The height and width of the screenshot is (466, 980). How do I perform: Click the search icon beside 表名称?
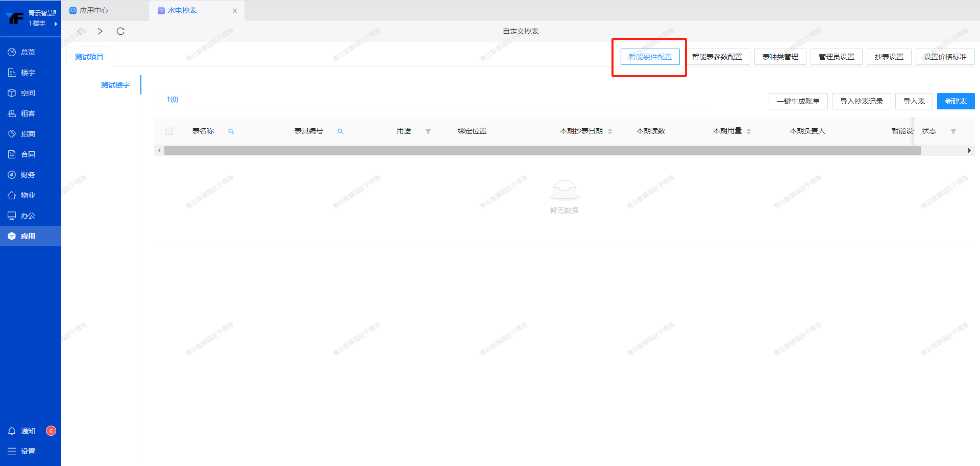(x=231, y=131)
